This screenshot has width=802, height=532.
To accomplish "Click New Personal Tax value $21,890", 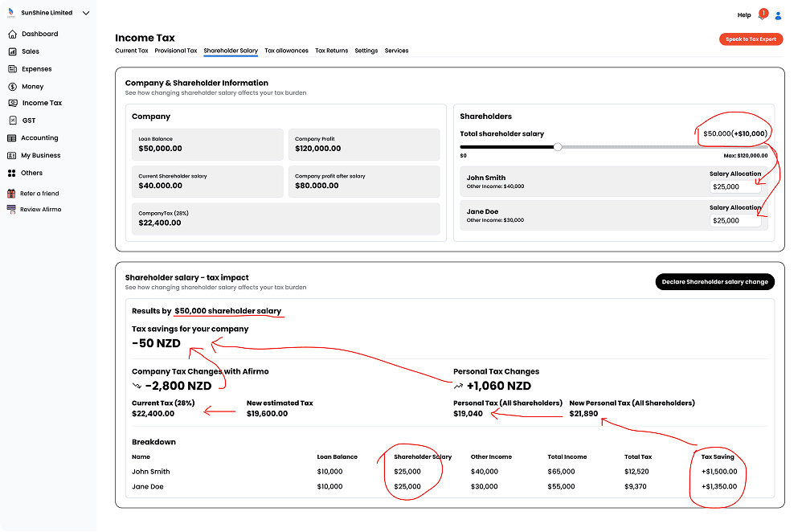I will [x=583, y=414].
